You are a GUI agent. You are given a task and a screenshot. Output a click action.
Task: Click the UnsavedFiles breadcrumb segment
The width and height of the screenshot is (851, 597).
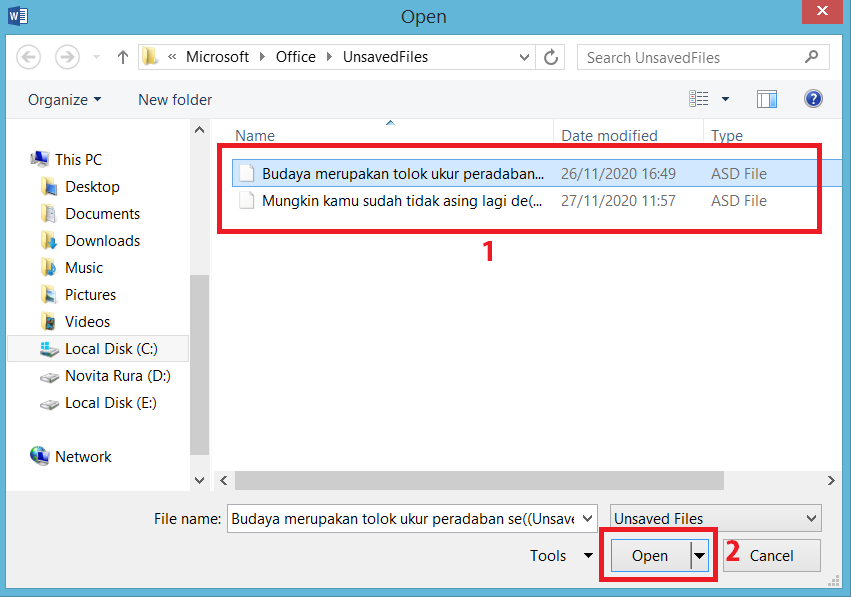pos(385,57)
